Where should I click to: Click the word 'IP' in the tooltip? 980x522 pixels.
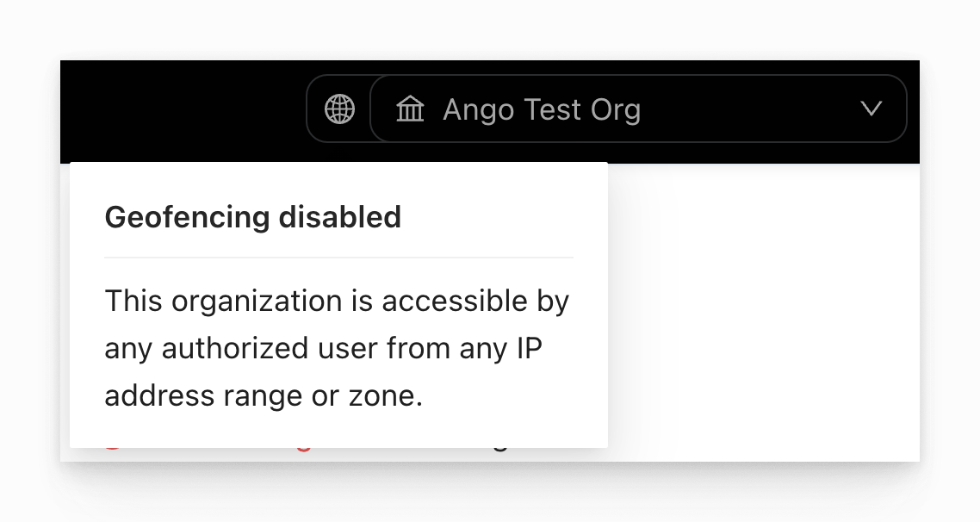(529, 349)
